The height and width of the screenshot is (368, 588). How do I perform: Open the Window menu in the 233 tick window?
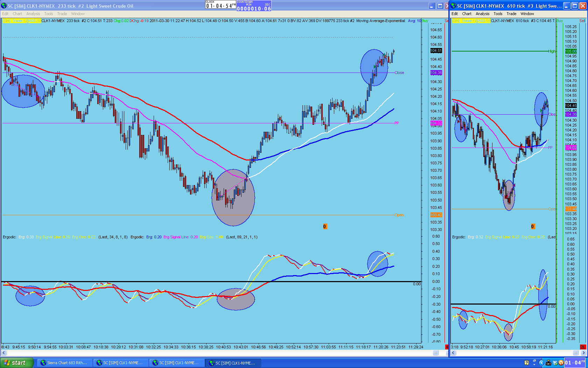click(x=78, y=14)
